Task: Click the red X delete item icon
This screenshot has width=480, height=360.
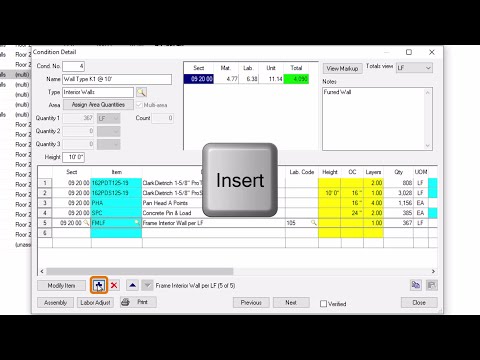Action: (x=114, y=285)
